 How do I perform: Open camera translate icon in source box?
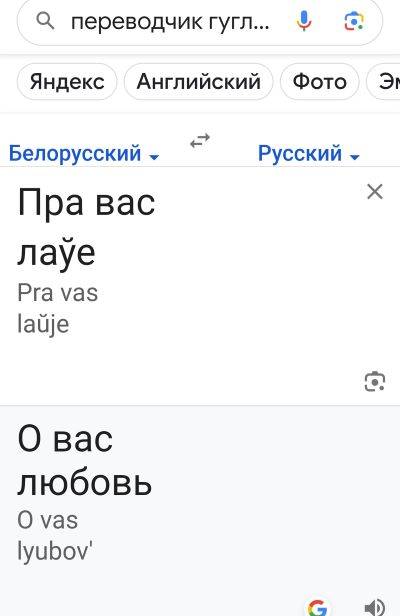pyautogui.click(x=374, y=381)
